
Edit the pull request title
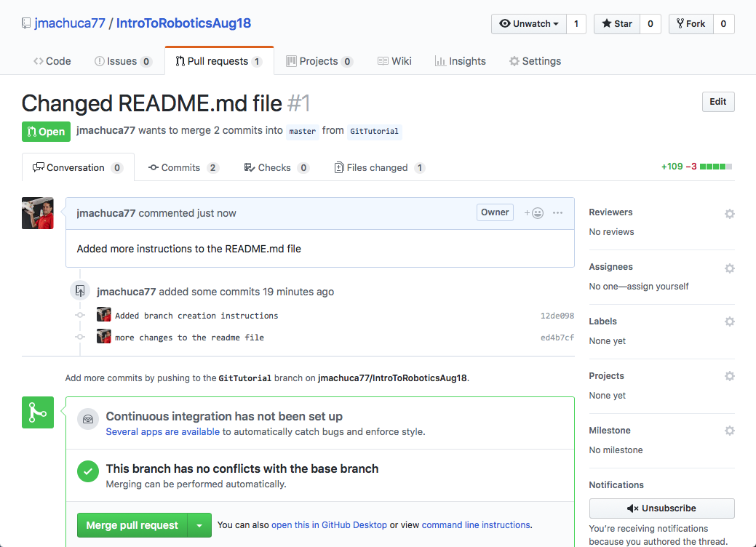click(718, 102)
